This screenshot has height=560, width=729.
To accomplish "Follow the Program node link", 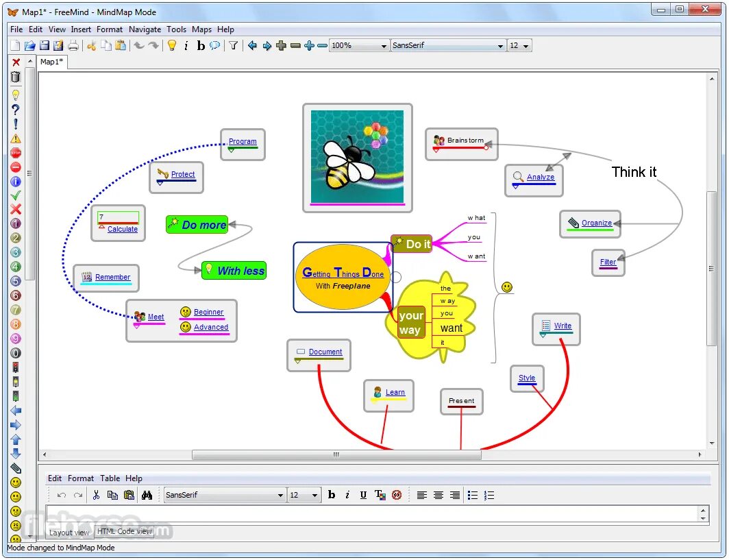I will [243, 141].
